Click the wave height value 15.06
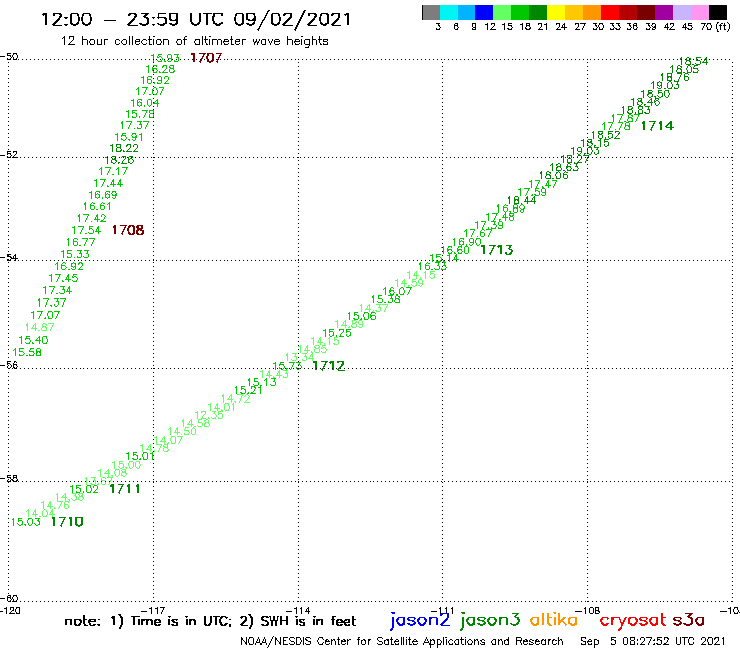 tap(362, 316)
